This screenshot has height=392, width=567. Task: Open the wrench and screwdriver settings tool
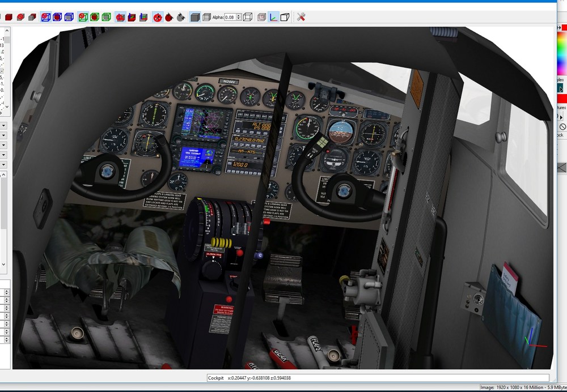coord(301,17)
